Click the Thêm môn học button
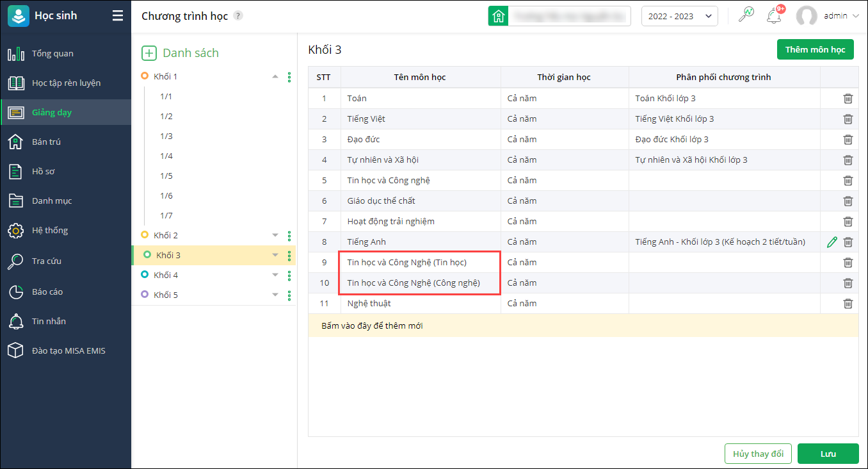Image resolution: width=868 pixels, height=469 pixels. 815,49
